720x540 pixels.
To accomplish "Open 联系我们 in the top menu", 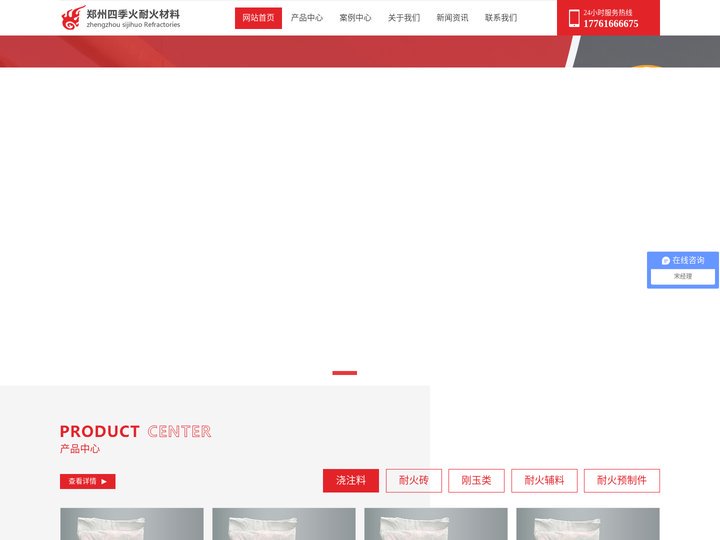I will 501,18.
